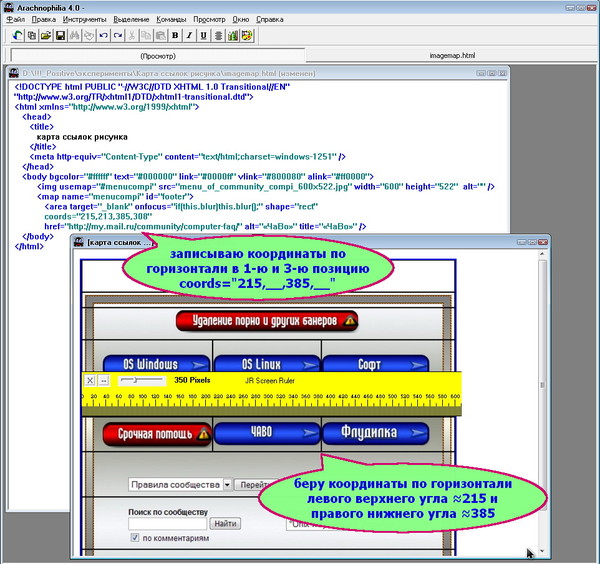This screenshot has width=600, height=564.
Task: Click the OS Windows button in preview
Action: [x=157, y=364]
